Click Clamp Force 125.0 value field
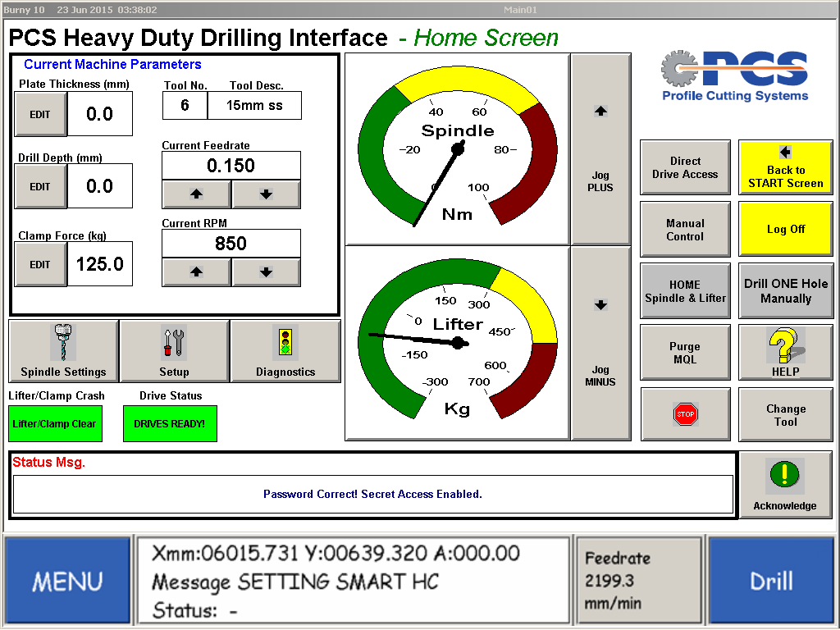Image resolution: width=840 pixels, height=630 pixels. [x=100, y=264]
